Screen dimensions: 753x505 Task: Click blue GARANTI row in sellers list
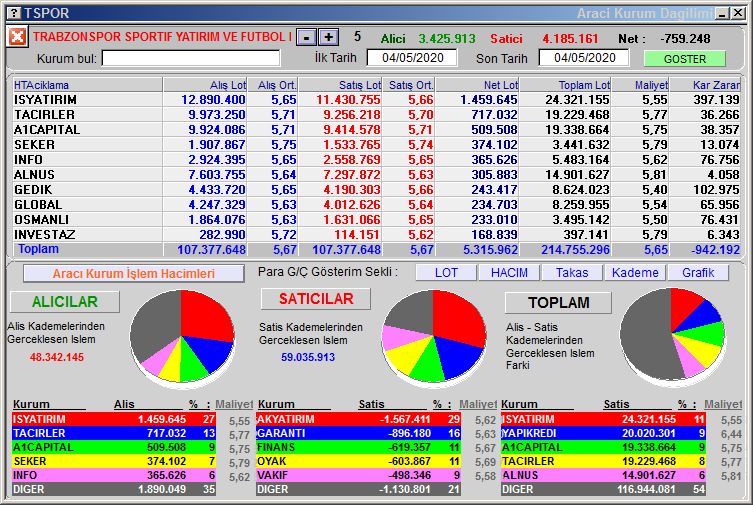[359, 433]
